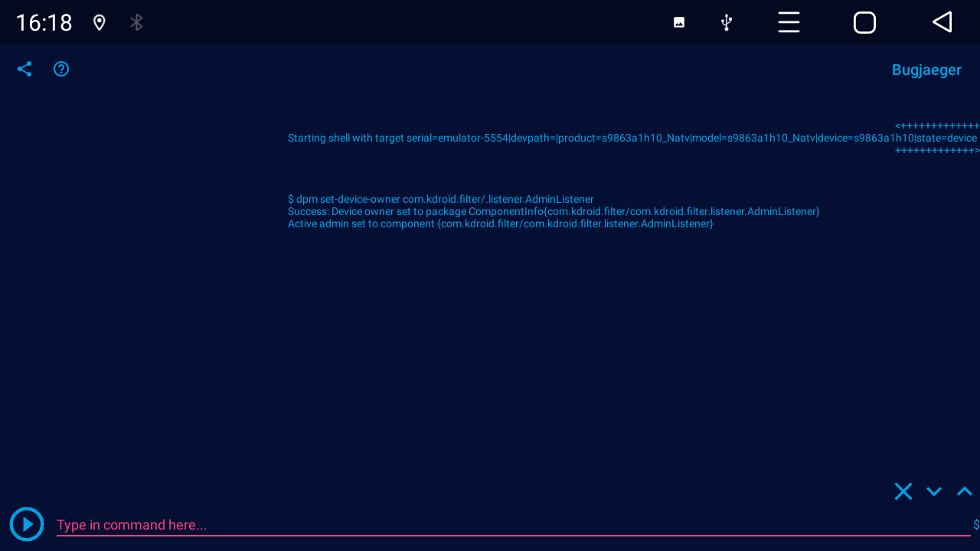Clear with the X icon above the input
Image resolution: width=980 pixels, height=551 pixels.
tap(903, 491)
